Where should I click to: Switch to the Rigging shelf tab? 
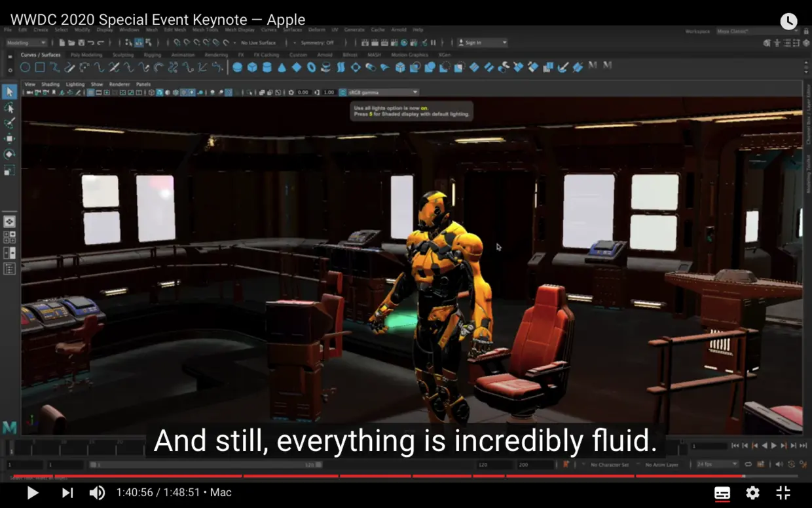point(153,55)
